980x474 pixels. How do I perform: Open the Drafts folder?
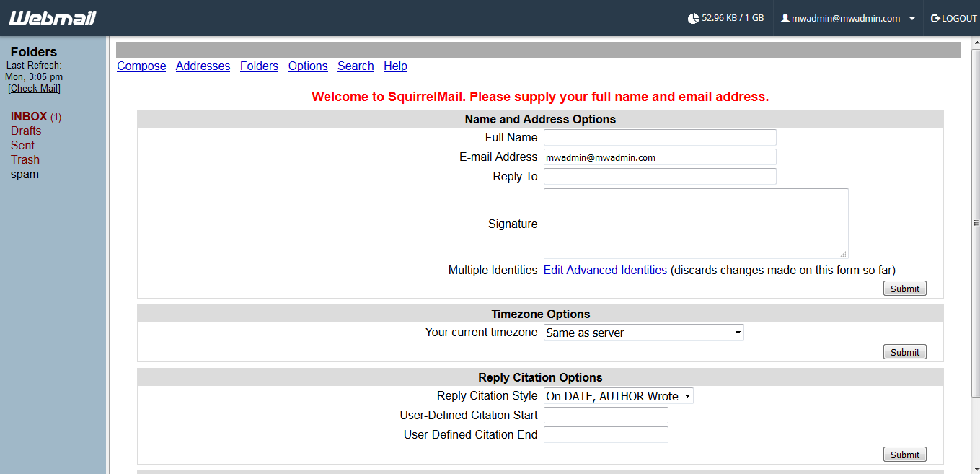26,131
